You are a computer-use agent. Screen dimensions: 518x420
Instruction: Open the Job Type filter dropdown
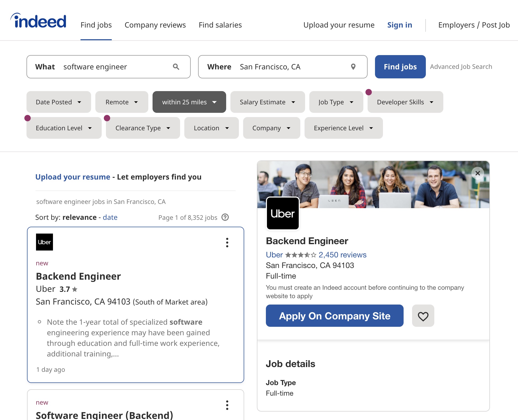[x=336, y=102]
